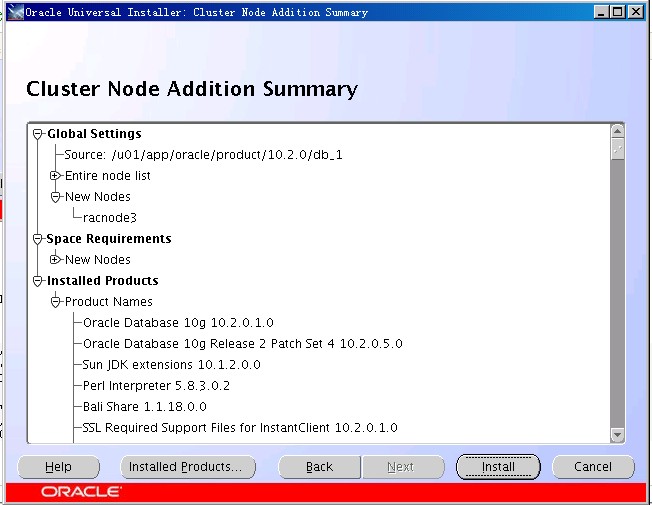
Task: Open the Installed Products dialog
Action: [188, 467]
